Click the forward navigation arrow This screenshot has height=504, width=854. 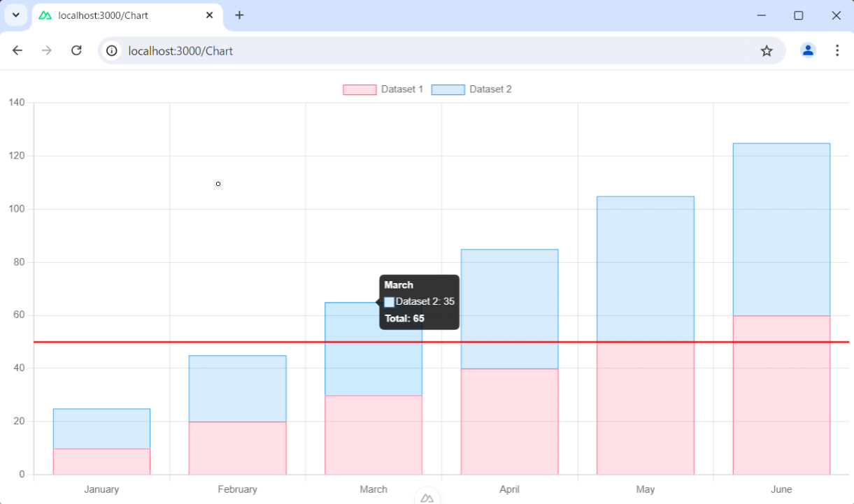pos(46,50)
